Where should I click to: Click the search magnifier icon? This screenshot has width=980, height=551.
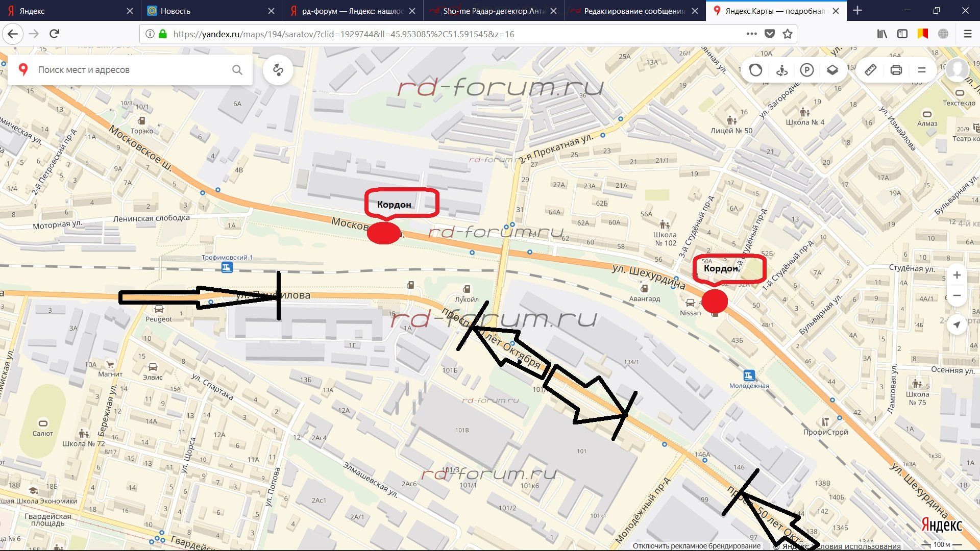(237, 70)
